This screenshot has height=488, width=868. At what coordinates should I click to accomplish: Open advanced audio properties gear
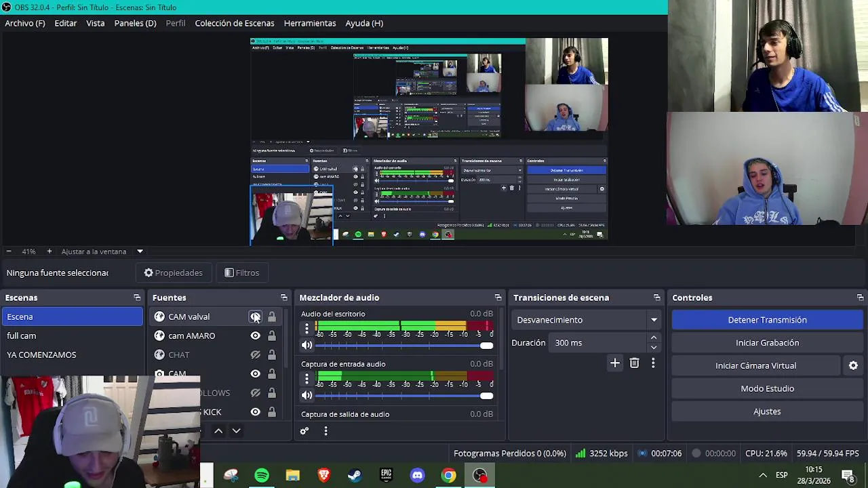(x=304, y=431)
